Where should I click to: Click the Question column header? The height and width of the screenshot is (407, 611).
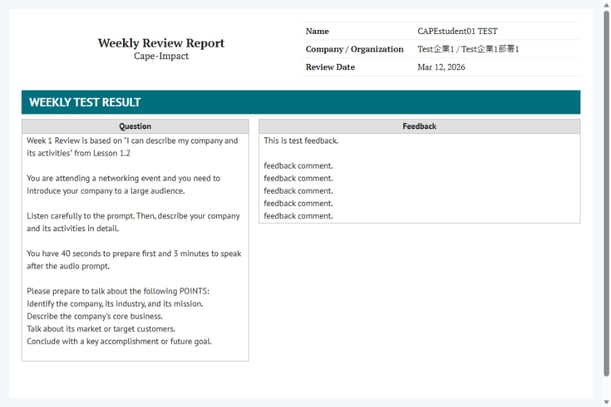pos(135,127)
